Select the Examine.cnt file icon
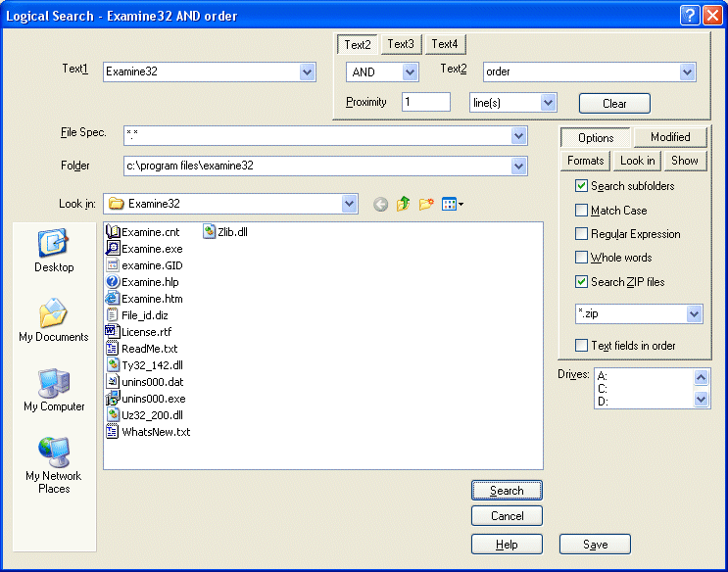Viewport: 728px width, 572px height. pos(113,232)
